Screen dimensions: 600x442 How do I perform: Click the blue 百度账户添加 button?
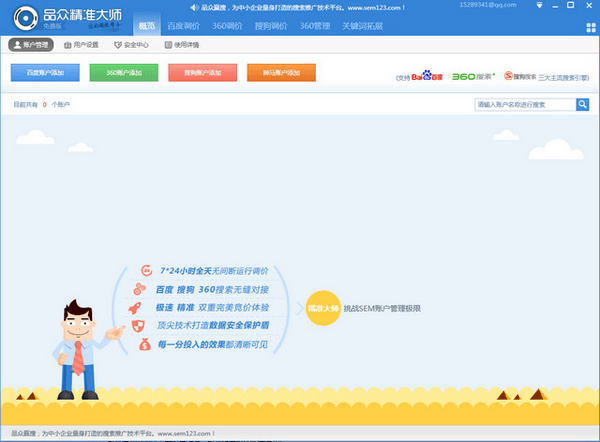45,73
